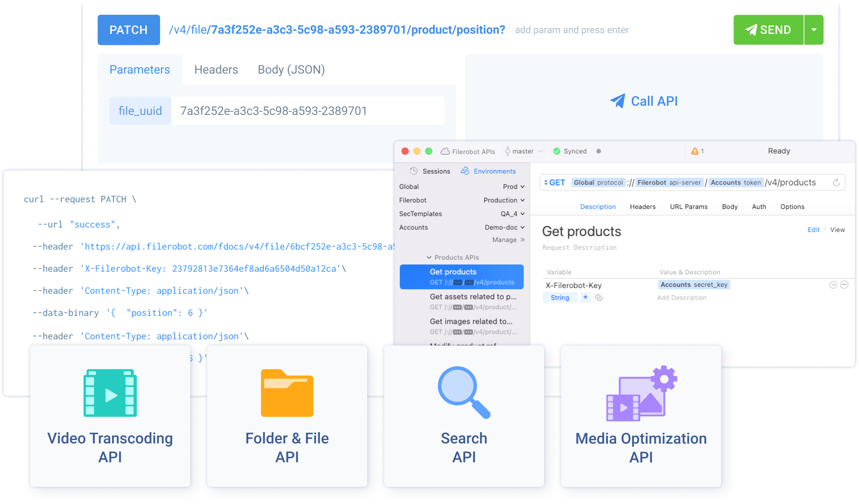Screen dimensions: 859x504
Task: Click the Synced status toggle dot
Action: pyautogui.click(x=599, y=151)
